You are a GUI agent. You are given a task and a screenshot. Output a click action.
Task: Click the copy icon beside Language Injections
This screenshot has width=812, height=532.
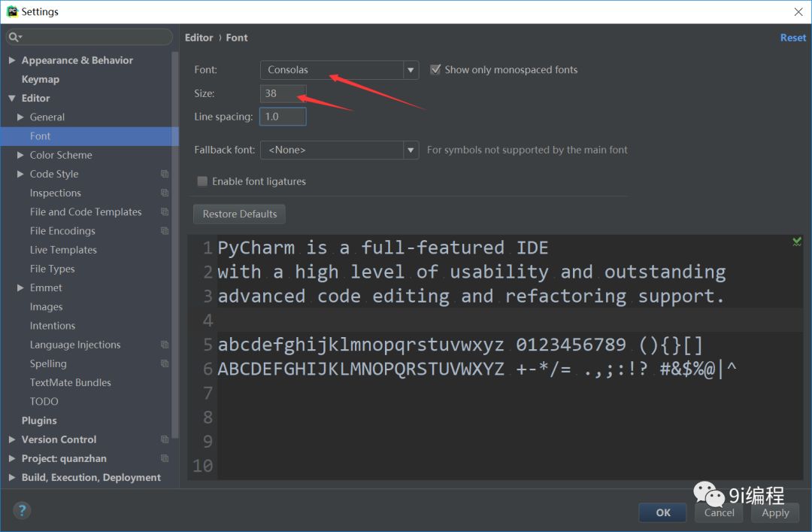(x=165, y=345)
